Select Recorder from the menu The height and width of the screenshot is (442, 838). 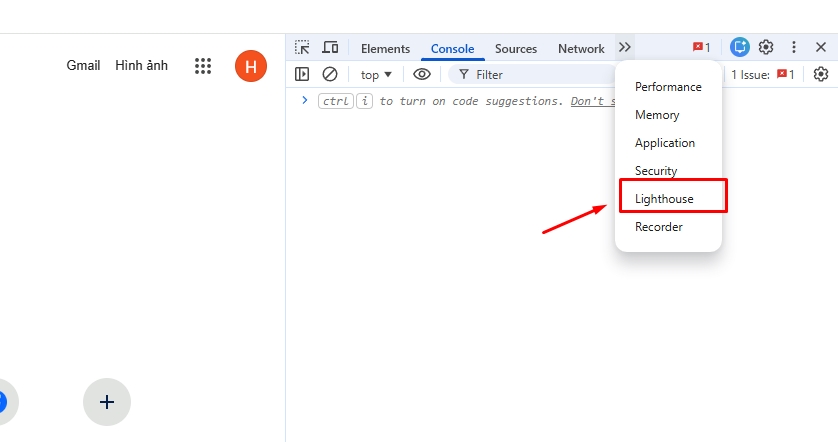(668, 227)
